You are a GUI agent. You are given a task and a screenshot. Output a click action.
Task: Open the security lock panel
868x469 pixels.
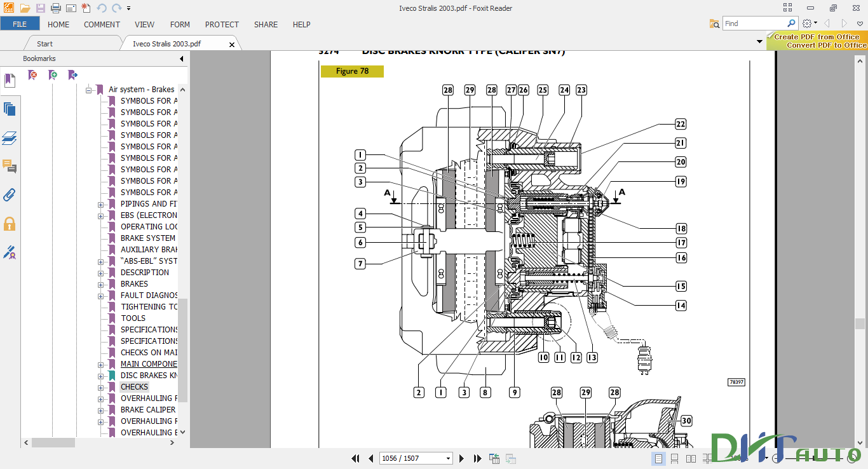(10, 224)
